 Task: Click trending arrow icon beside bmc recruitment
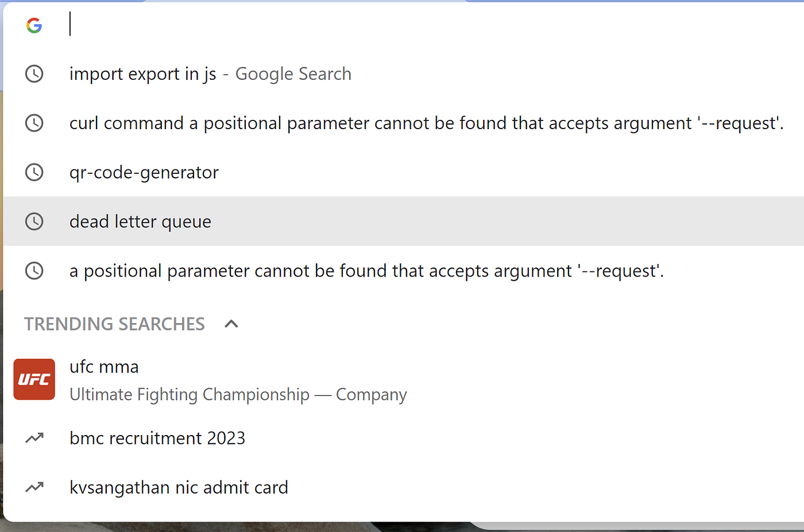[x=34, y=438]
